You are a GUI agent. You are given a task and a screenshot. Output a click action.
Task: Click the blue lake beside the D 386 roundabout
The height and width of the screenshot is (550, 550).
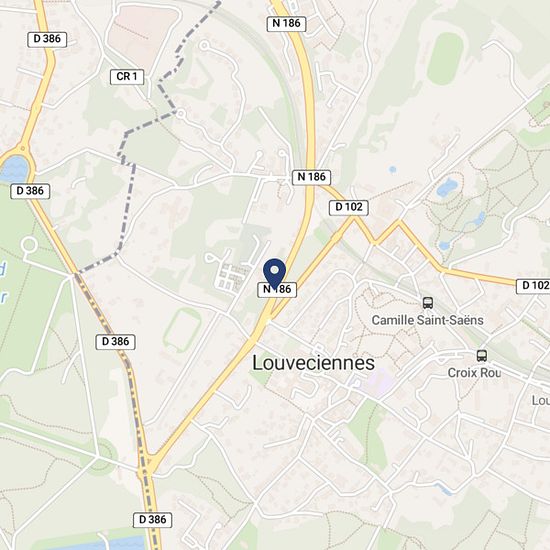tap(14, 170)
